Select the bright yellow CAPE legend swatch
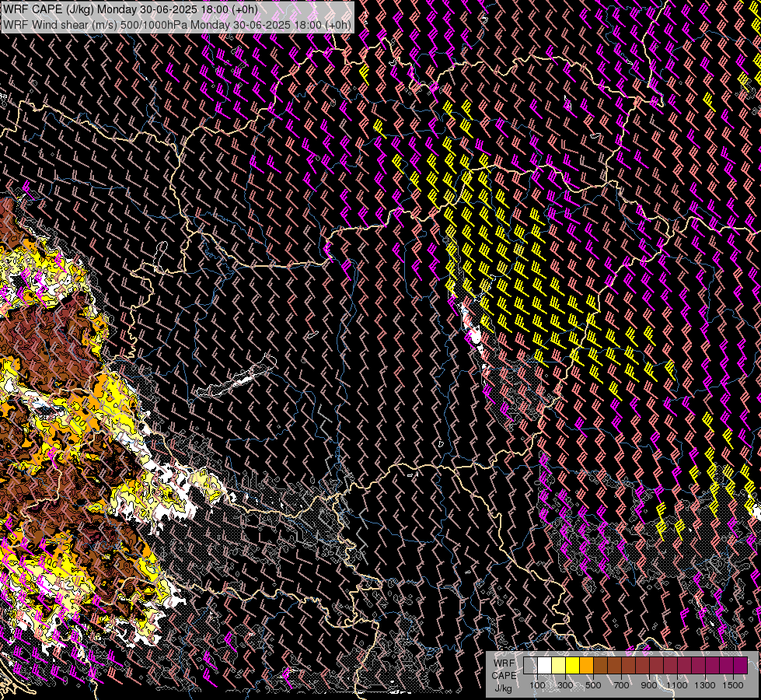This screenshot has width=761, height=700. (573, 665)
